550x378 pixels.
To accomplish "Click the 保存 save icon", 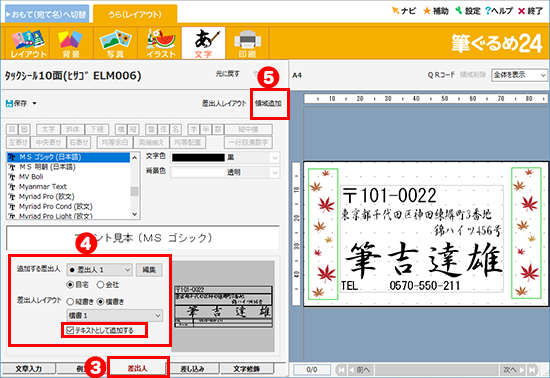I will (x=9, y=103).
